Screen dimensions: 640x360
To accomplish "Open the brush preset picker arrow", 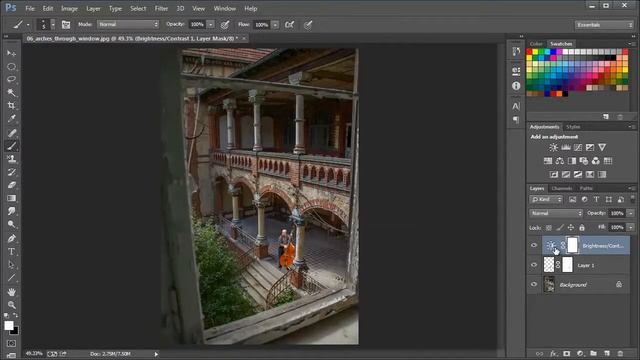I will click(53, 25).
